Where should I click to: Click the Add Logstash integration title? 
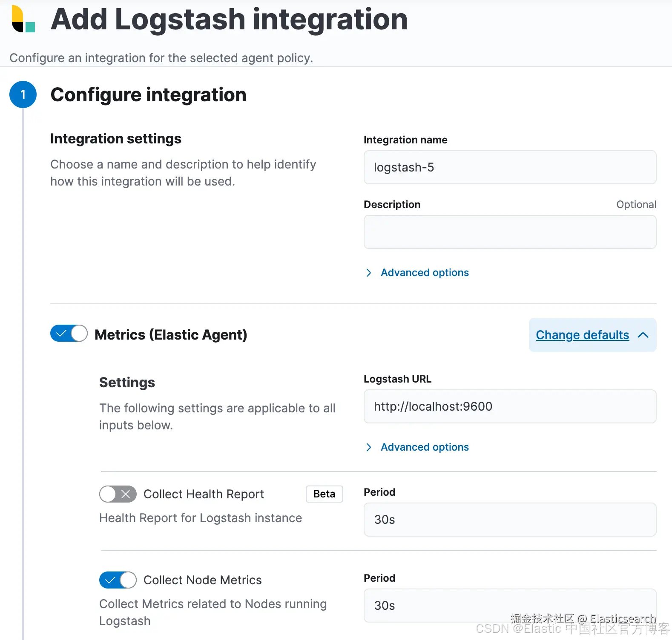coord(229,20)
